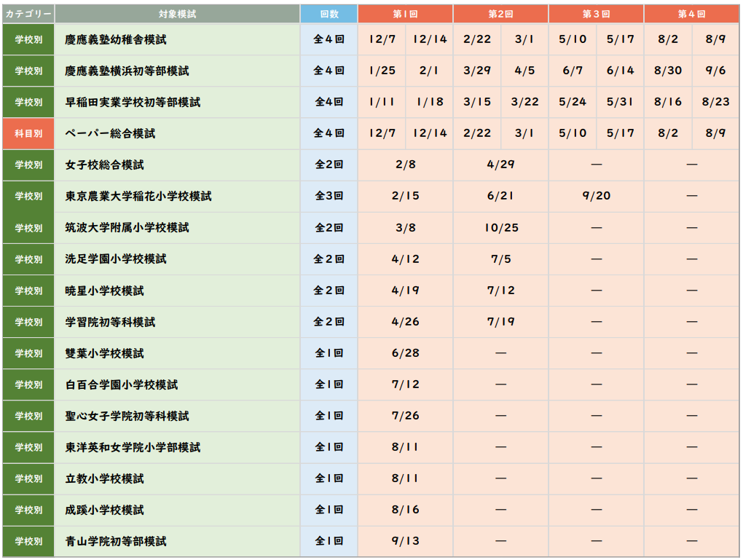Click date 8/23 in 早稲田実業学校初等部模試 row
Screen dimensions: 743x560
point(715,102)
